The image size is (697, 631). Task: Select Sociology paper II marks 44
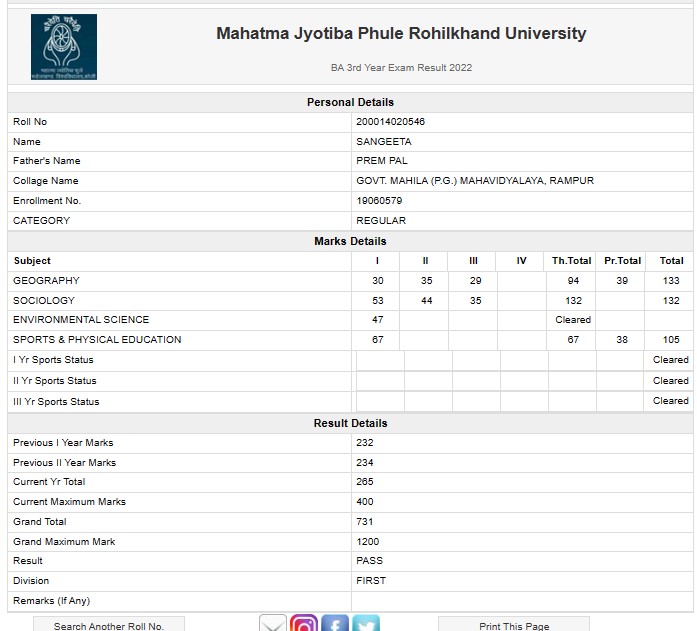tap(426, 300)
